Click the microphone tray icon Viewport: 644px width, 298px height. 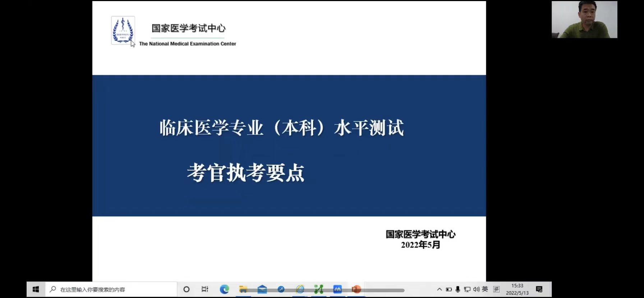(x=458, y=289)
